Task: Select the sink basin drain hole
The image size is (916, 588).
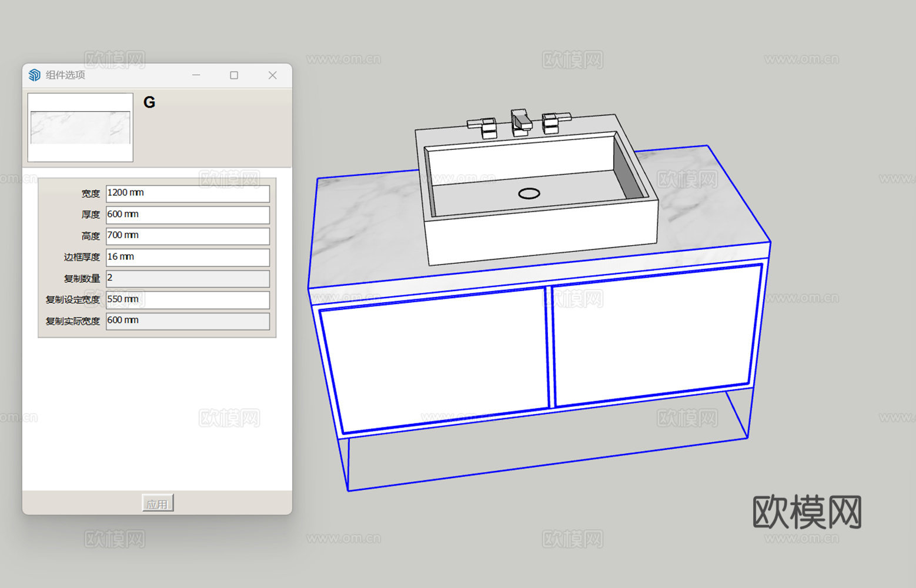Action: [x=529, y=193]
